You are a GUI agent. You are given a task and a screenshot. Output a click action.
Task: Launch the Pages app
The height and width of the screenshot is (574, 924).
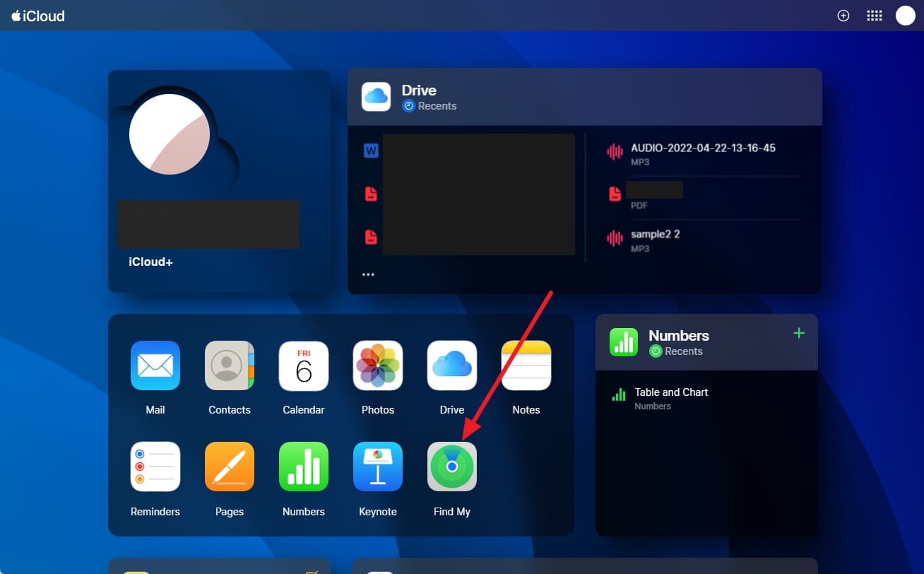pos(230,467)
